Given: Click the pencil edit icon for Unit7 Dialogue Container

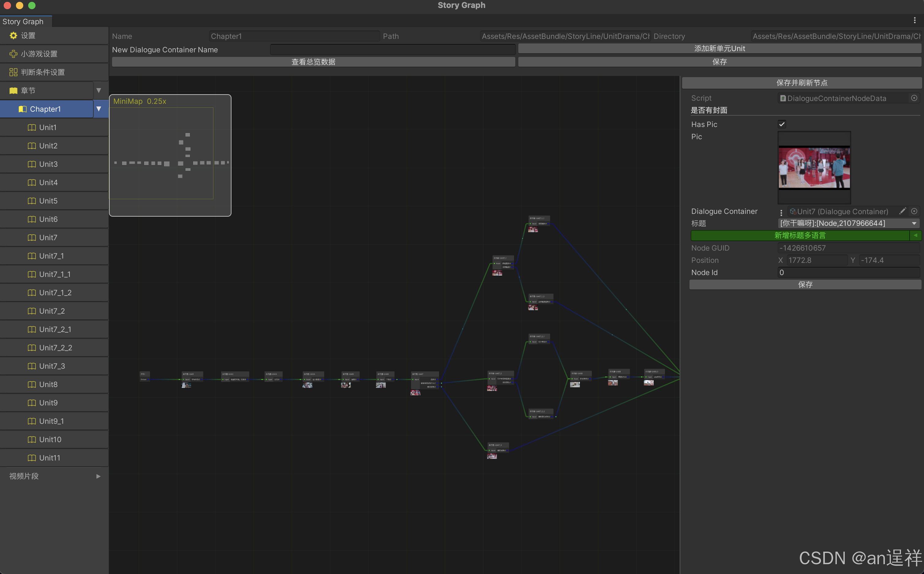Looking at the screenshot, I should 903,211.
